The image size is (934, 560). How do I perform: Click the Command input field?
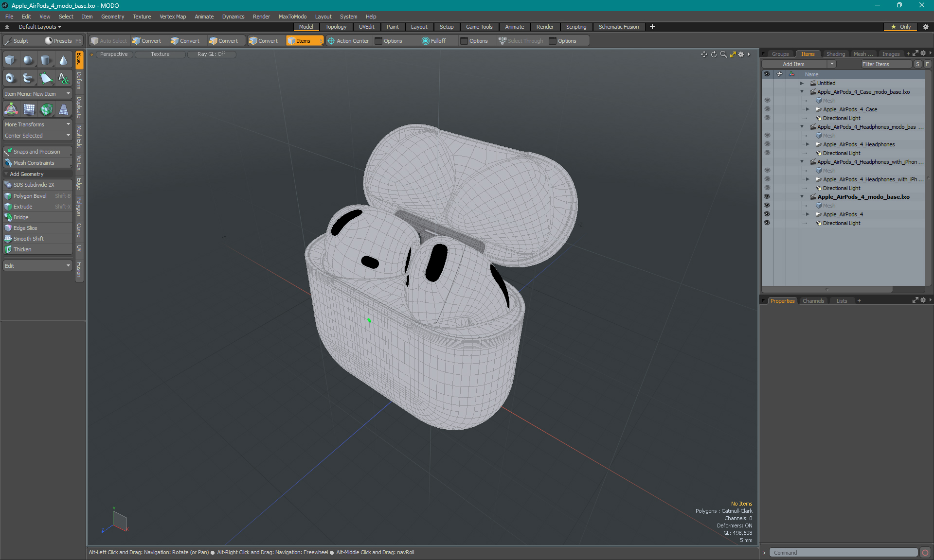(843, 553)
